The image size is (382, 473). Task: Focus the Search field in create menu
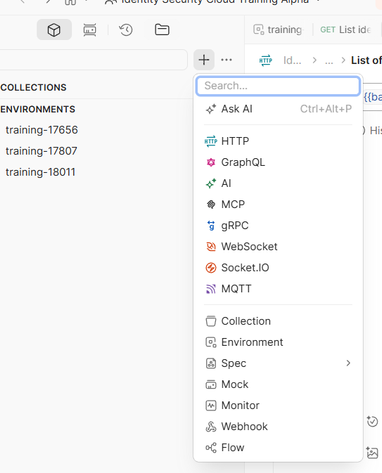click(278, 86)
